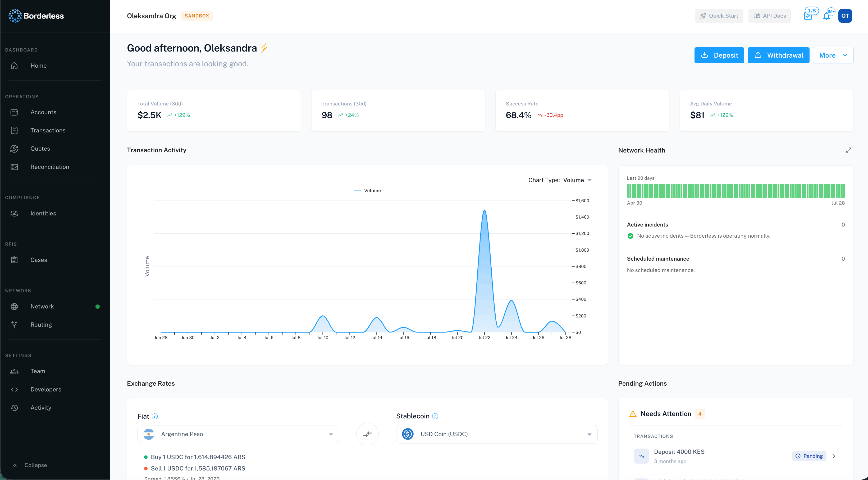The image size is (868, 480).
Task: Click the Routing fork icon
Action: pos(14,324)
